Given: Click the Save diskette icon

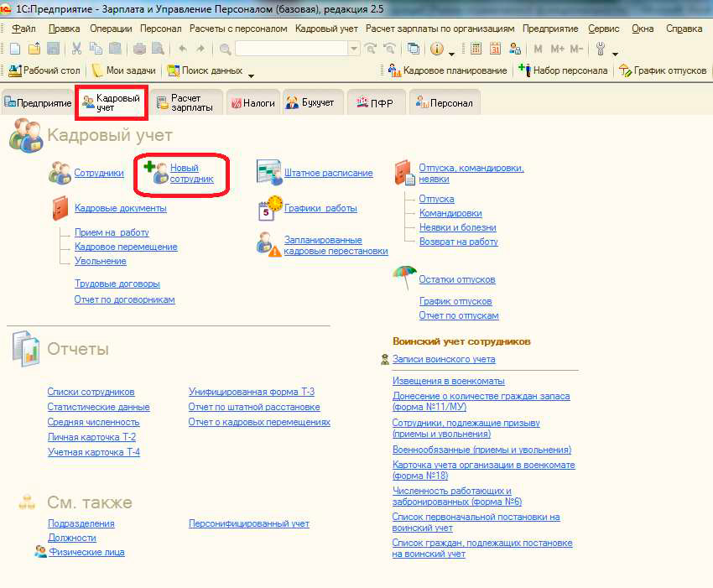Looking at the screenshot, I should [53, 48].
